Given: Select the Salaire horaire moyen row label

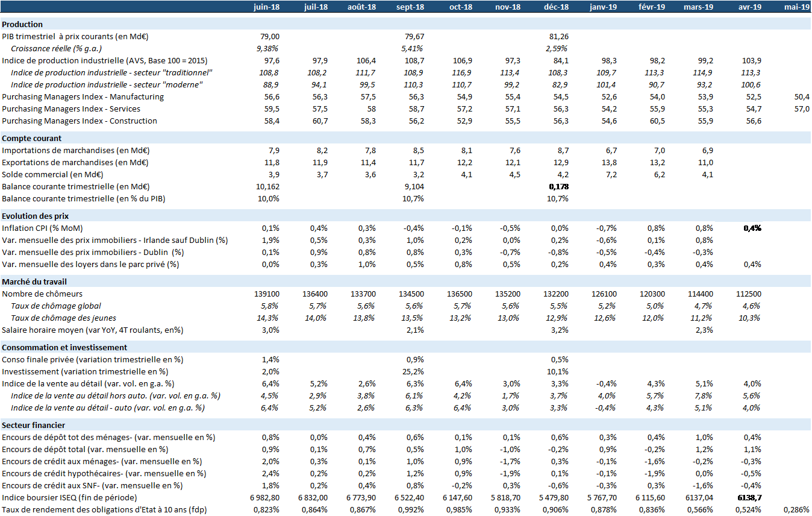Looking at the screenshot, I should click(x=93, y=330).
